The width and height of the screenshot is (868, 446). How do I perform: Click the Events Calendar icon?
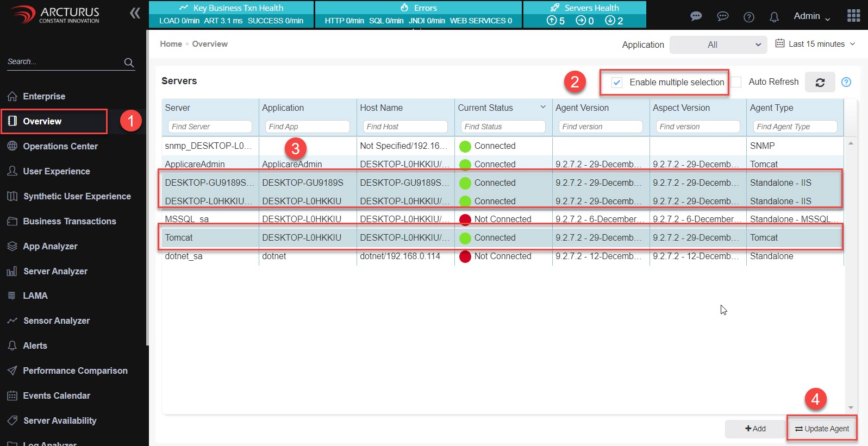tap(12, 395)
